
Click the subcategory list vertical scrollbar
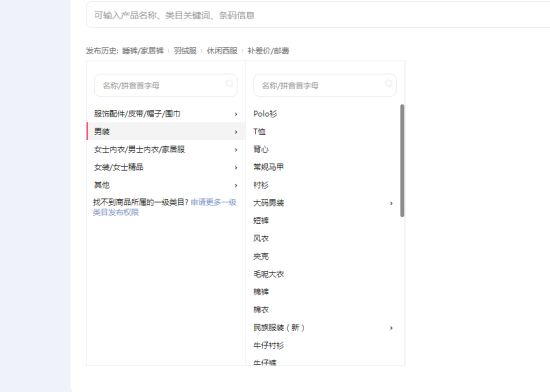click(x=402, y=161)
